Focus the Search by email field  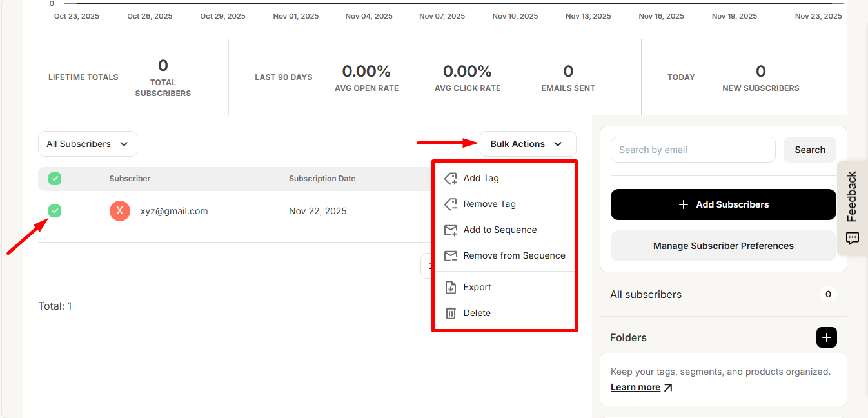coord(693,150)
